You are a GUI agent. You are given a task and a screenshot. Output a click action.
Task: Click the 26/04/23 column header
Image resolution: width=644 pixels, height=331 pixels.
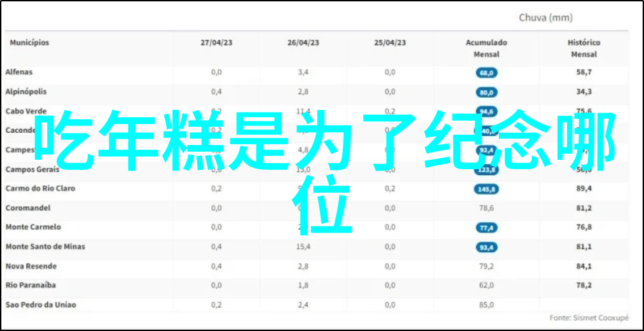click(x=303, y=42)
